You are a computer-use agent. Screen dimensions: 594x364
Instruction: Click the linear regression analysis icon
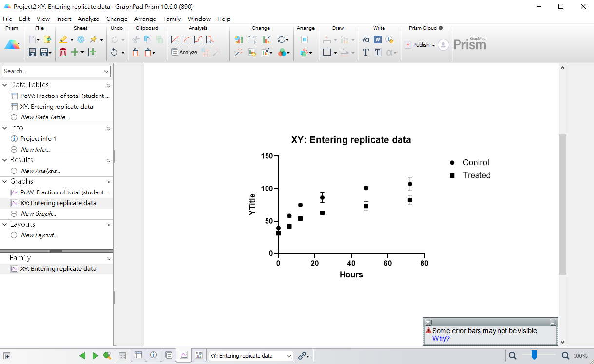pos(175,39)
